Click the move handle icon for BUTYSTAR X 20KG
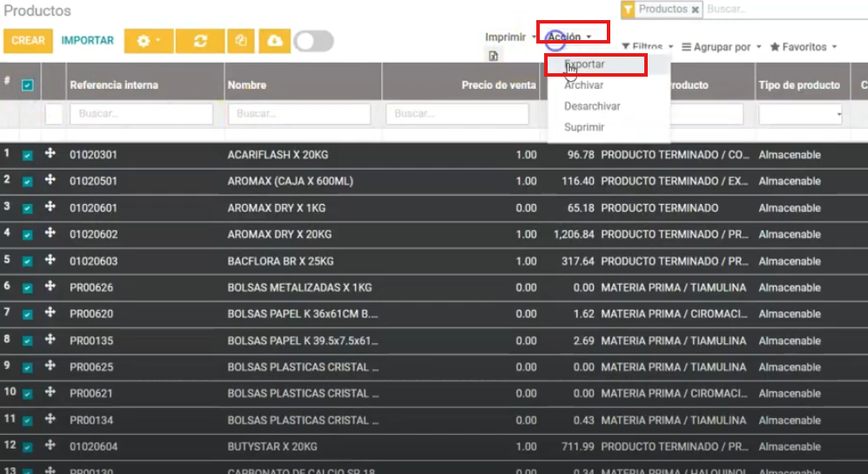Image resolution: width=868 pixels, height=474 pixels. (50, 446)
